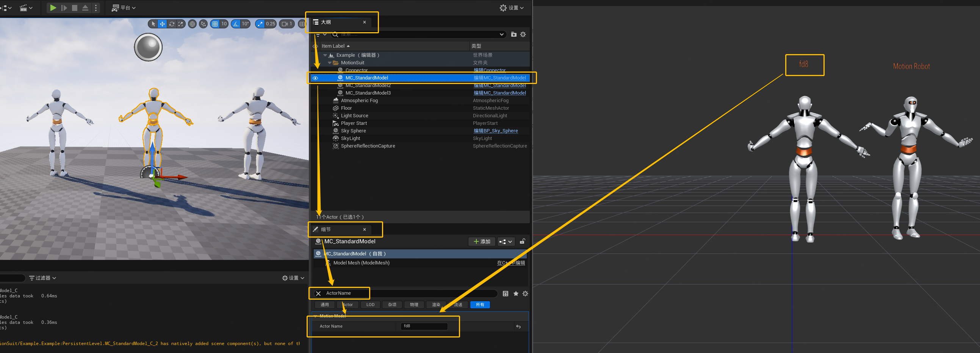Click the world coordinate globe icon
The height and width of the screenshot is (353, 980).
click(x=193, y=24)
